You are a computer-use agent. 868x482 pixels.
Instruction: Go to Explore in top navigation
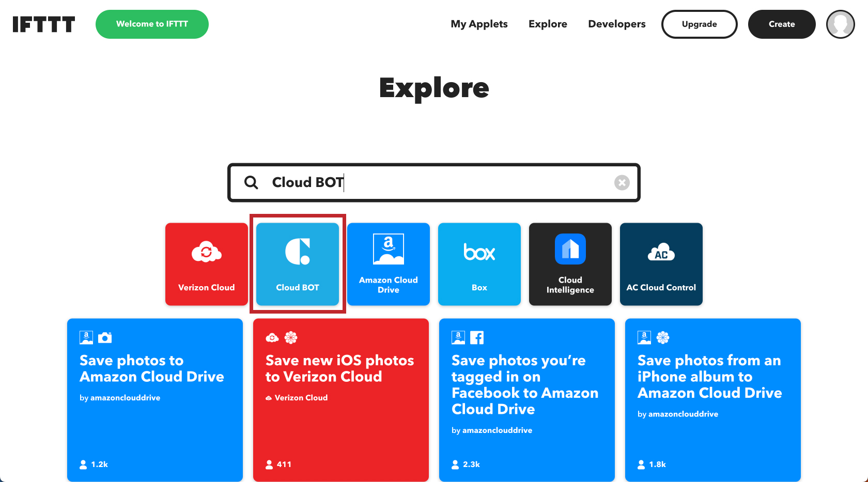click(x=548, y=24)
